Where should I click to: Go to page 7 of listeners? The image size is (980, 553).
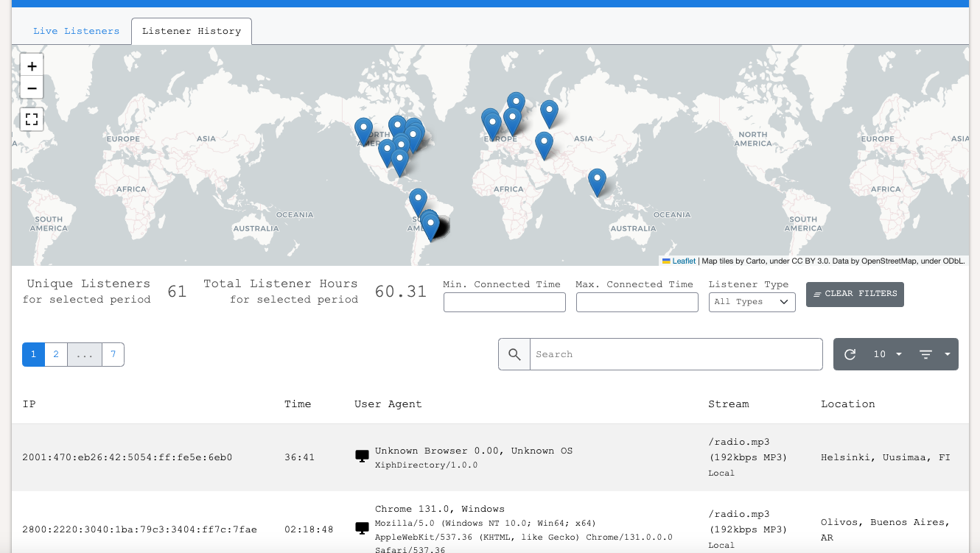tap(113, 354)
